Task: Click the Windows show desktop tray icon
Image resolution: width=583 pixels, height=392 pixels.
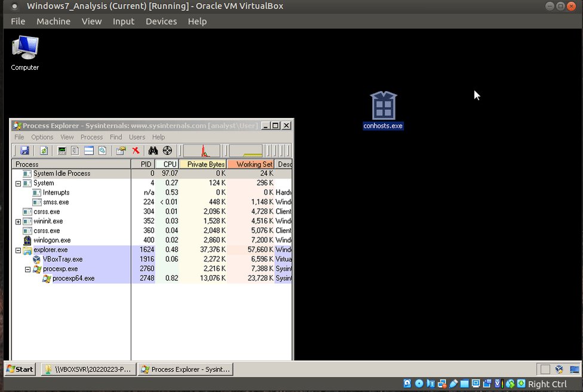Action: 575,369
